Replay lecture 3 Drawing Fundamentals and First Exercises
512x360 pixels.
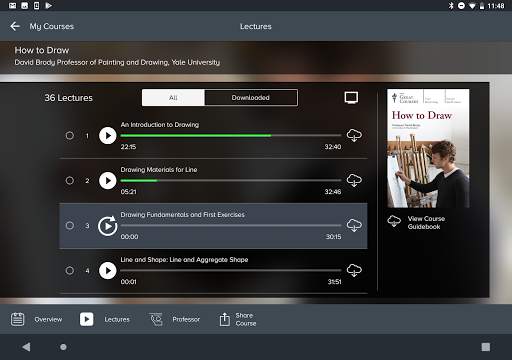pos(107,226)
